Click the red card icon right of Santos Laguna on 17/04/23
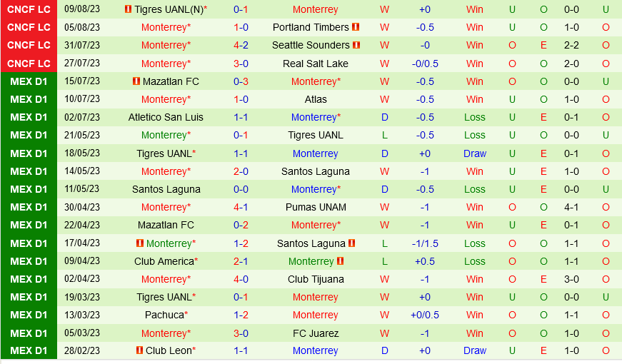622x364 pixels. (x=352, y=243)
